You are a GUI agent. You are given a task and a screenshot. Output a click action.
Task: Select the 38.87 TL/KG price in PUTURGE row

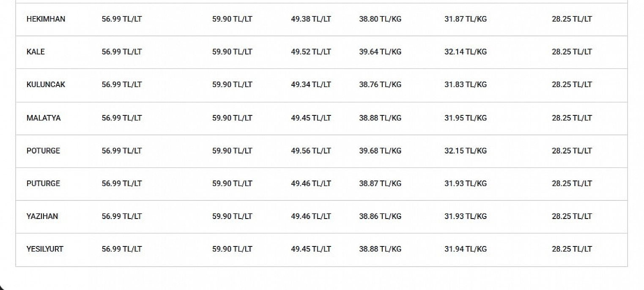tap(380, 183)
